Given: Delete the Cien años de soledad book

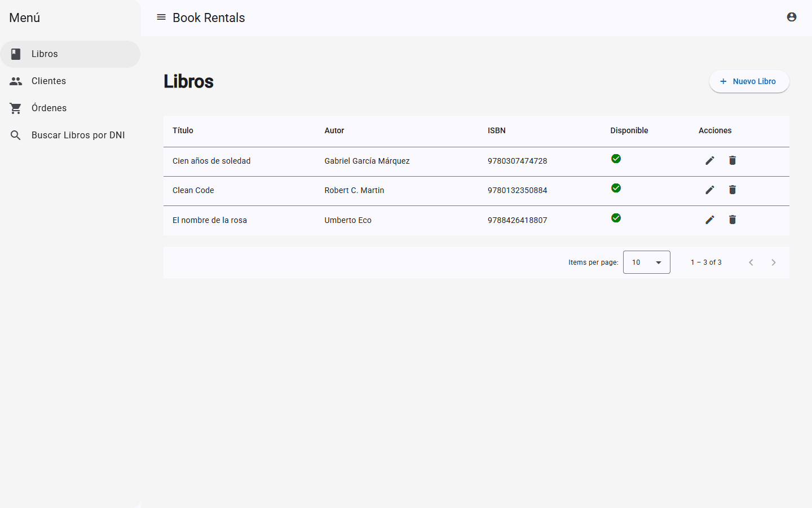Looking at the screenshot, I should (x=732, y=161).
